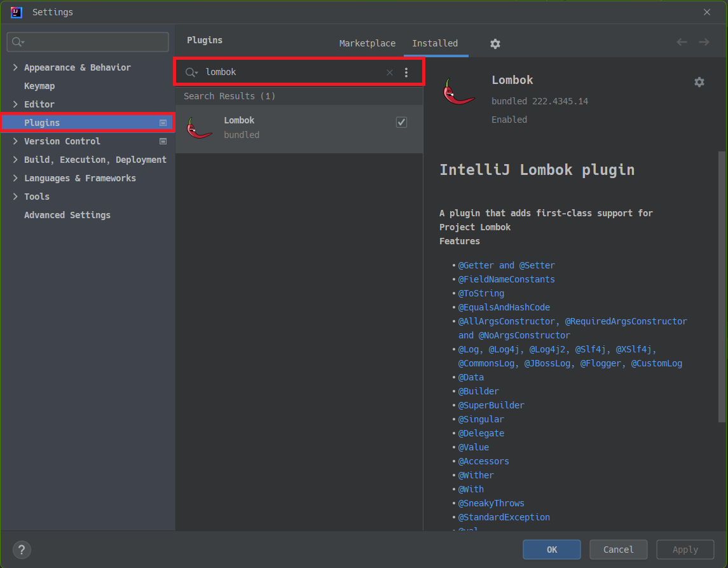Image resolution: width=728 pixels, height=568 pixels.
Task: Open the @SneakyThrows link
Action: (x=491, y=503)
